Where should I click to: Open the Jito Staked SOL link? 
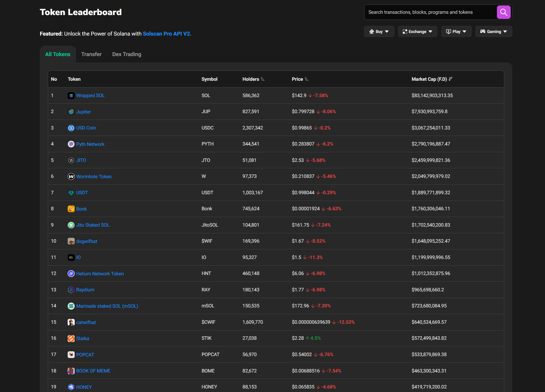pos(93,225)
